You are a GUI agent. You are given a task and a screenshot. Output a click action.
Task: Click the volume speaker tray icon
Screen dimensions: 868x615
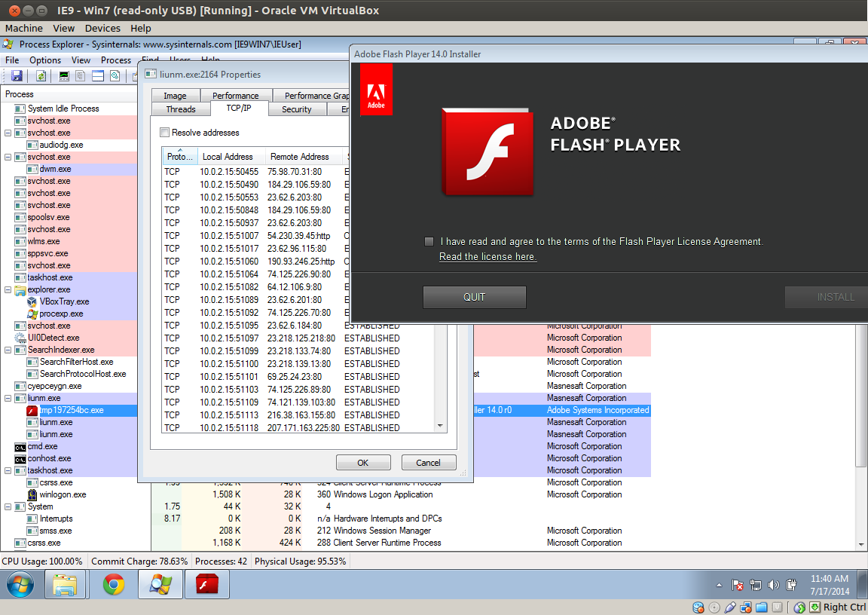774,585
